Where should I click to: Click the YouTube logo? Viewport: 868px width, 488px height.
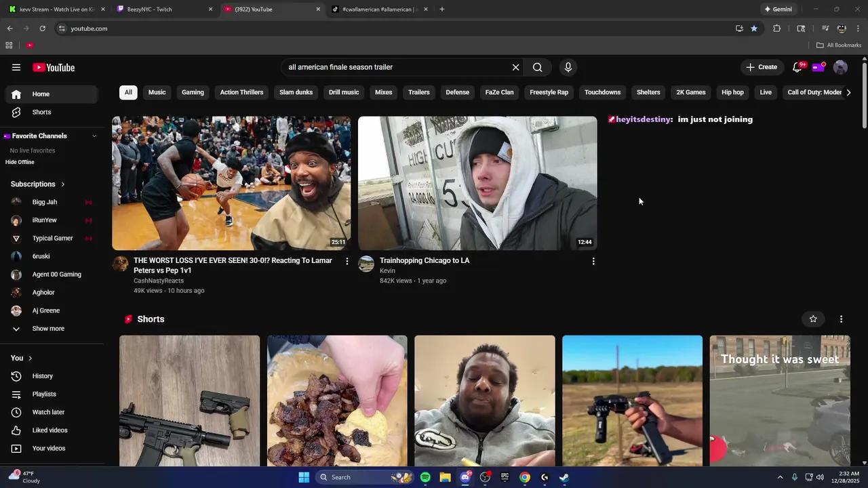pyautogui.click(x=54, y=67)
